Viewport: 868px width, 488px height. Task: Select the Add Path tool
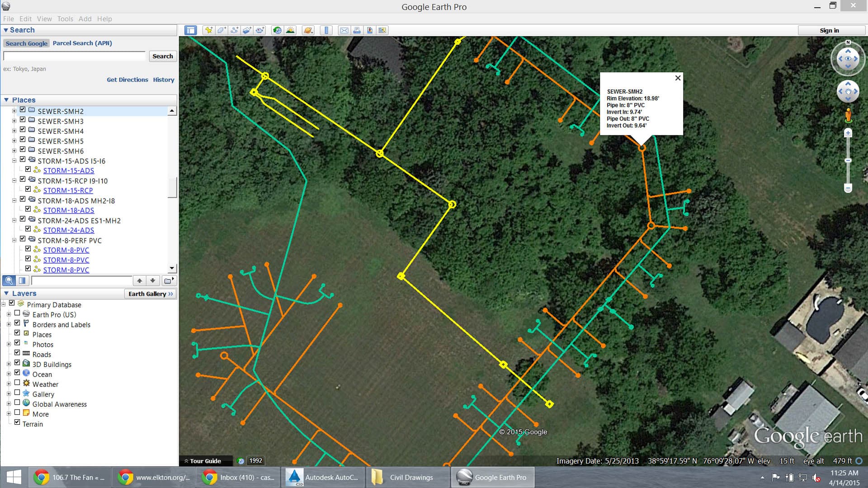(235, 30)
